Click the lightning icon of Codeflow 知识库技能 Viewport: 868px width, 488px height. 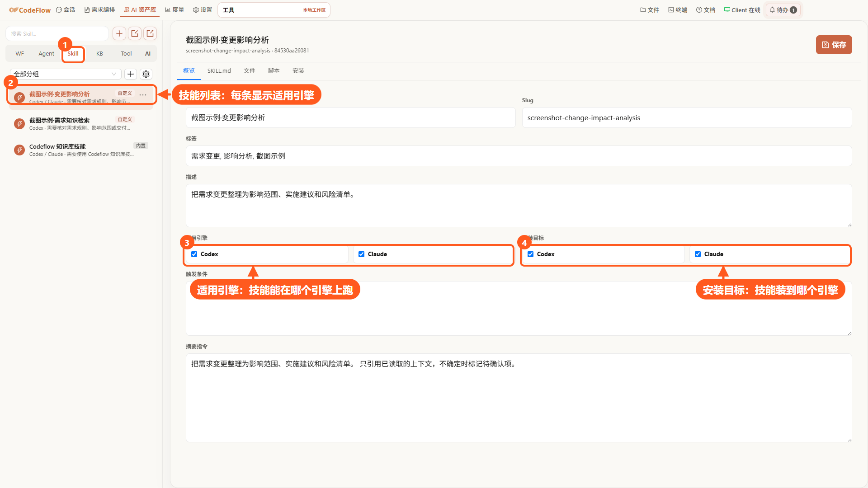(19, 150)
